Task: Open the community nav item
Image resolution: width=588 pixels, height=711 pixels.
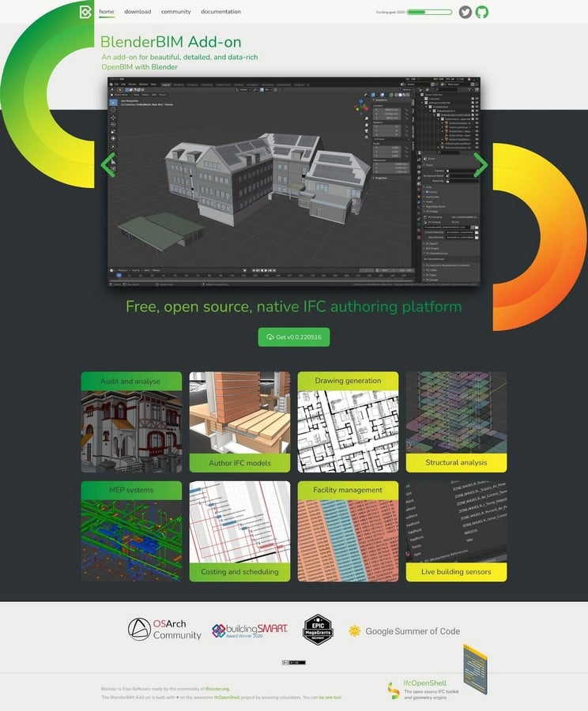Action: click(x=176, y=12)
